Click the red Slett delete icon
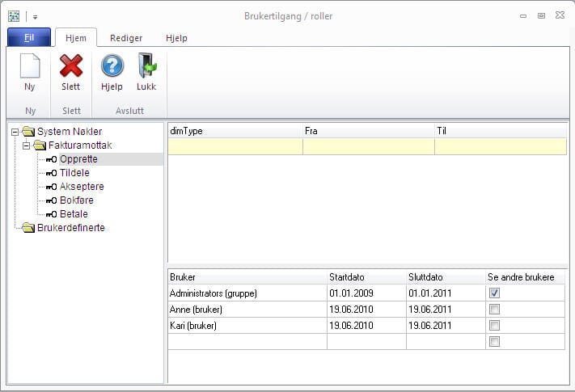 tap(71, 66)
